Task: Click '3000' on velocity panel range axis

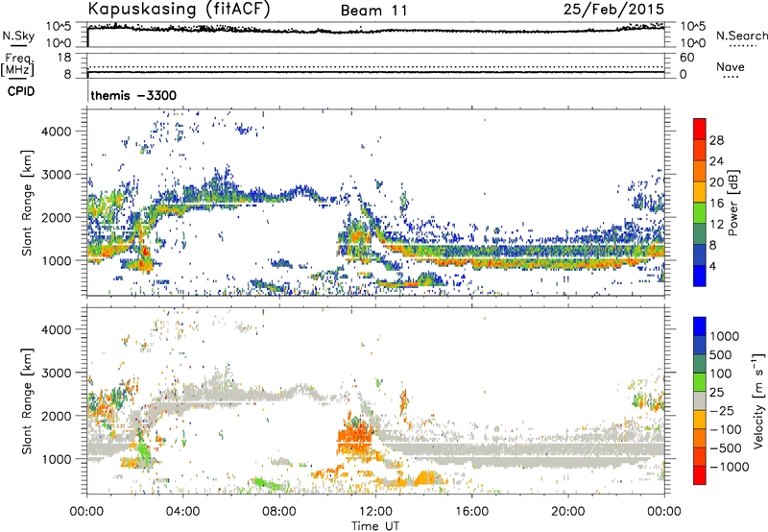Action: coord(57,373)
